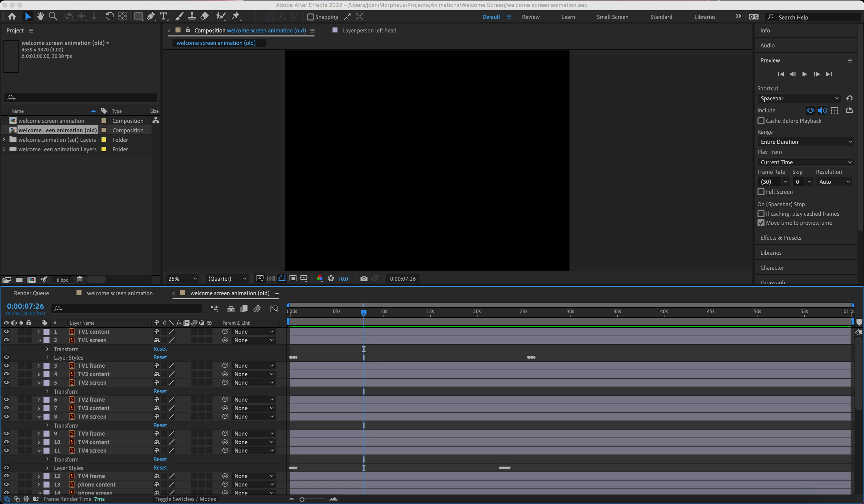Image resolution: width=864 pixels, height=504 pixels.
Task: Enable Cache Before Playback checkbox
Action: click(x=761, y=121)
